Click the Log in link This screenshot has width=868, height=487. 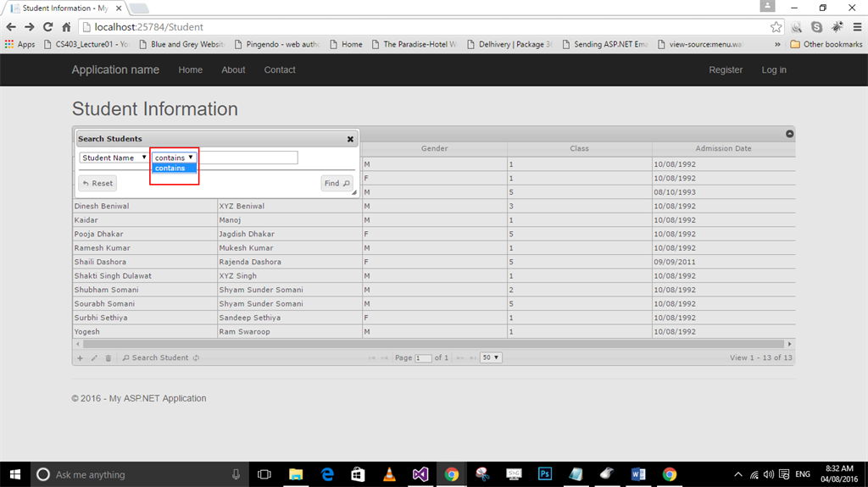coord(774,69)
